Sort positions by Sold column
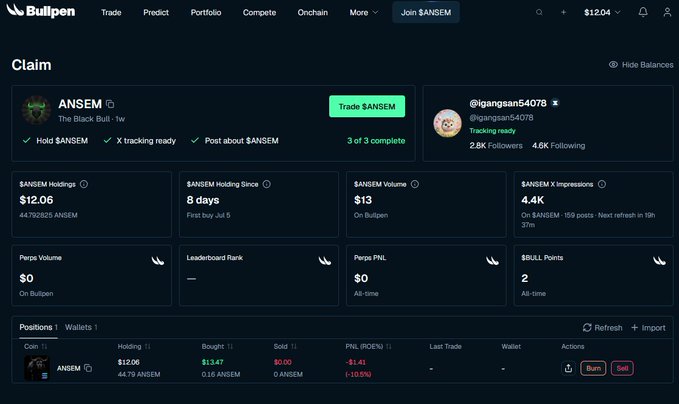This screenshot has height=404, width=679. pos(285,346)
